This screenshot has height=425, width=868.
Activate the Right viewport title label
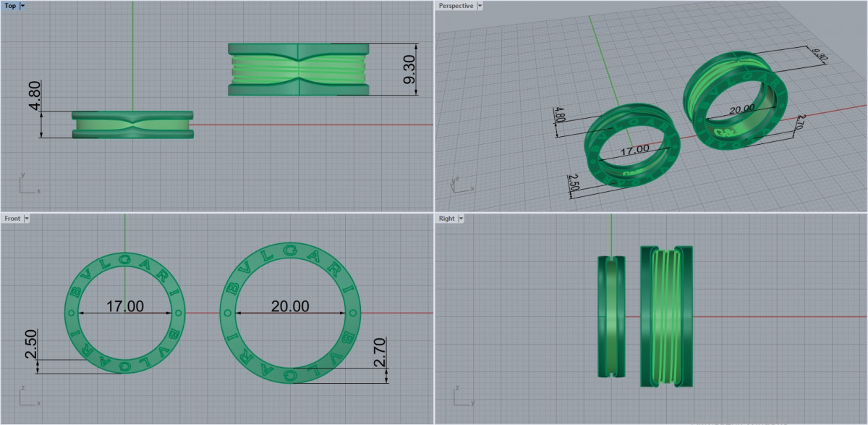(x=446, y=218)
